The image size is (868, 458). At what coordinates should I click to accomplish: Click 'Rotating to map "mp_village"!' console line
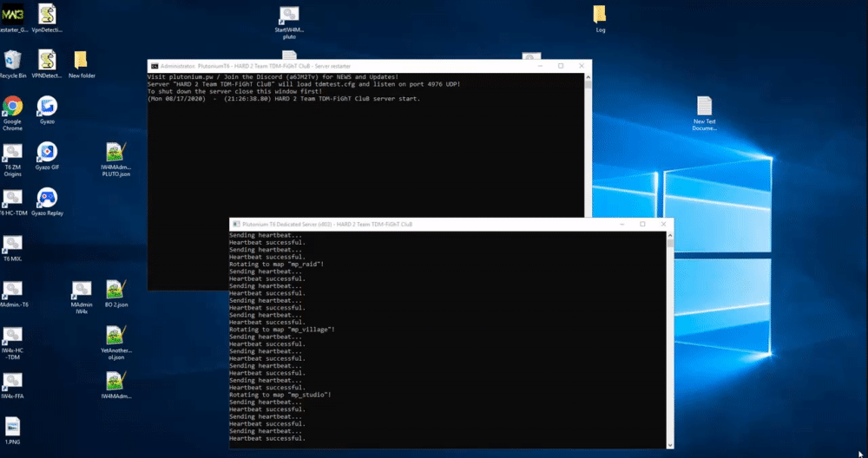(x=282, y=330)
